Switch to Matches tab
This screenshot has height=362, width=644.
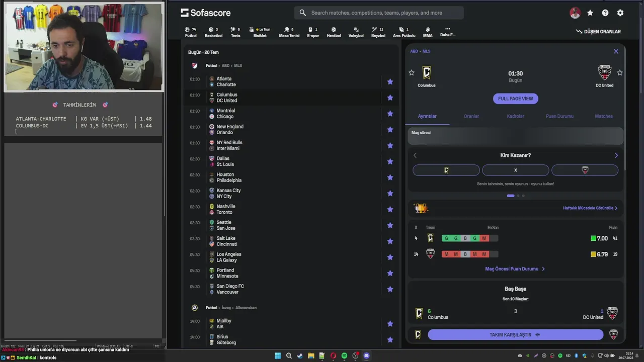[603, 116]
